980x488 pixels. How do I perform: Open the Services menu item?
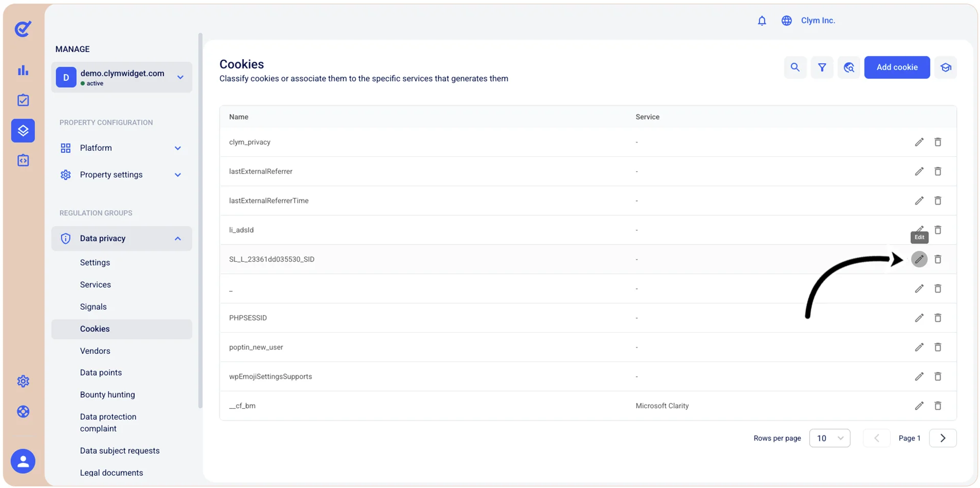[x=96, y=285]
